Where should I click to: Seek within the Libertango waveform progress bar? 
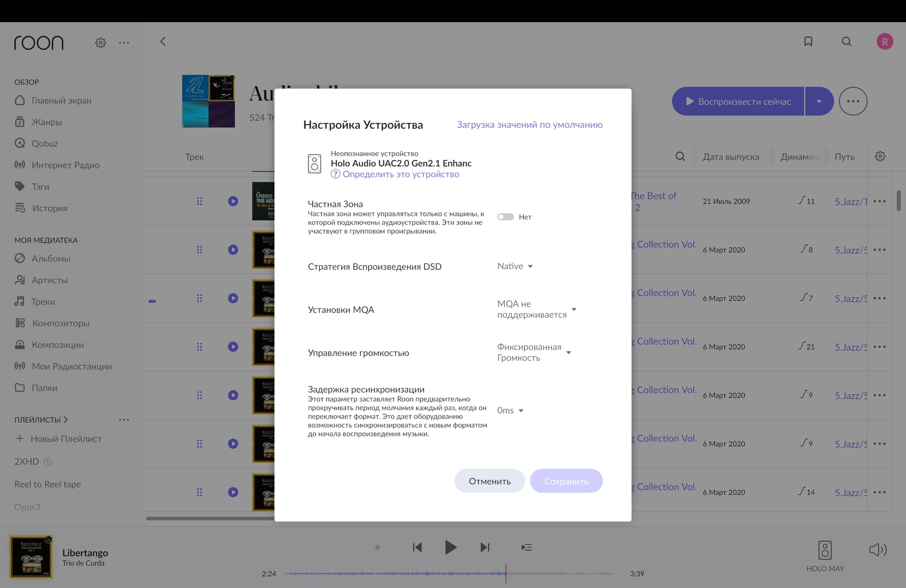(x=452, y=573)
